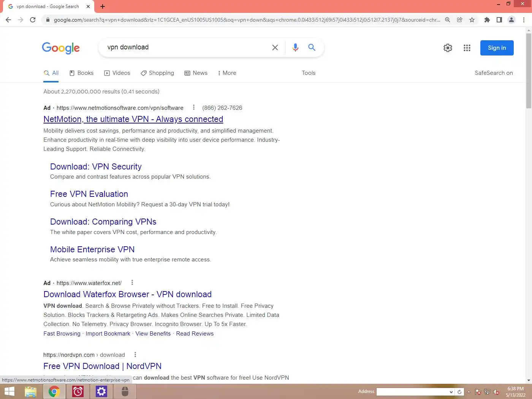Screen dimensions: 532x399
Task: Open File Explorer from taskbar
Action: pos(31,391)
